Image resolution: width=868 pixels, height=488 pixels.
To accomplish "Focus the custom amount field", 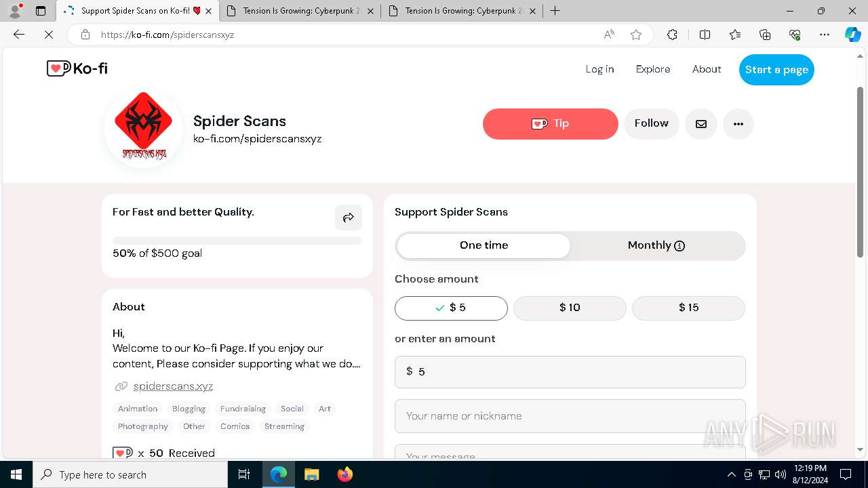I will 570,372.
